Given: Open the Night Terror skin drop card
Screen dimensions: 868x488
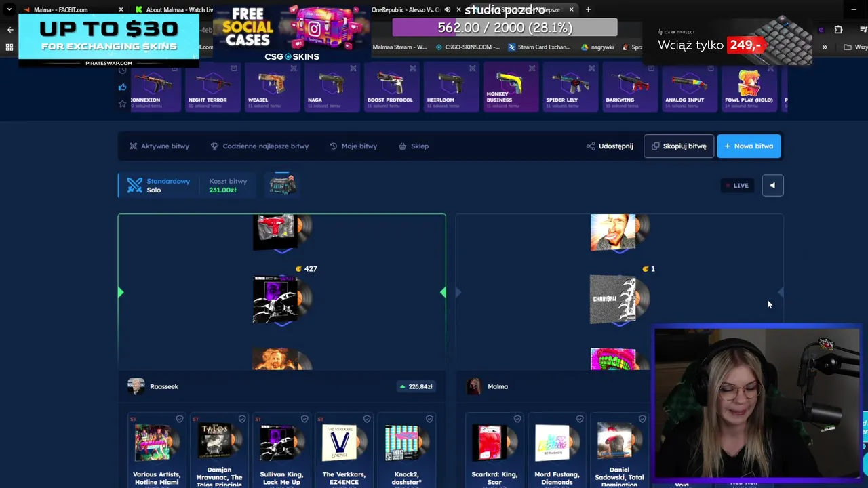Looking at the screenshot, I should click(x=212, y=87).
